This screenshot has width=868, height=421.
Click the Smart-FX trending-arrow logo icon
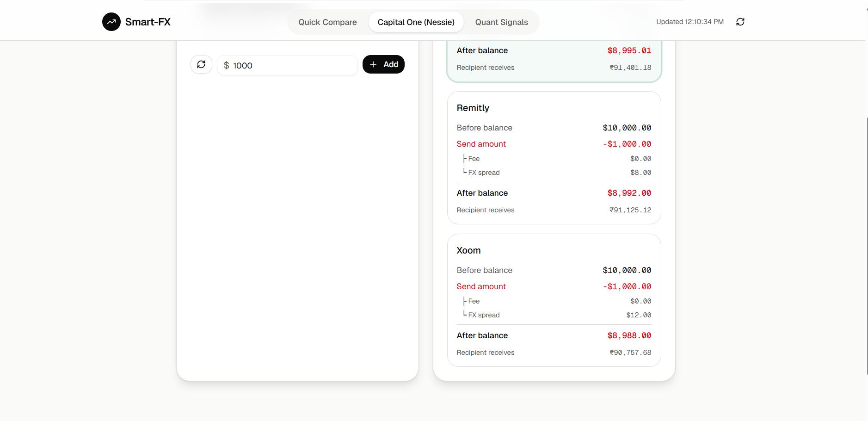[111, 22]
